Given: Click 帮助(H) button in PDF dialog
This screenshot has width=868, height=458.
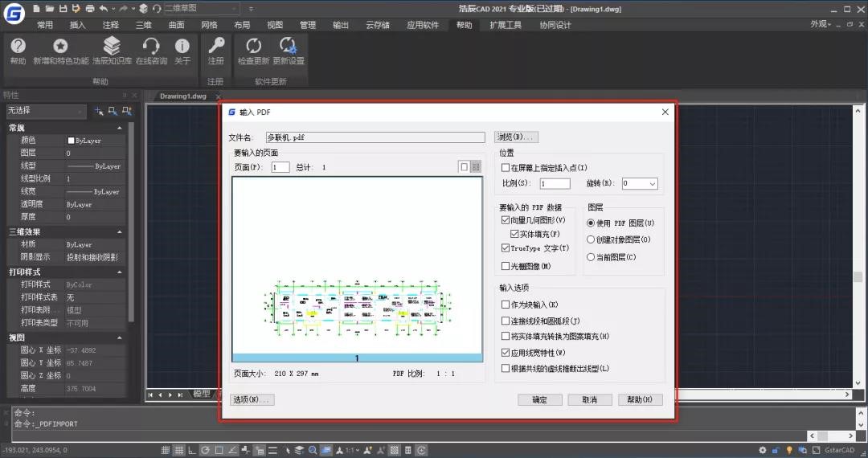Looking at the screenshot, I should tap(640, 400).
